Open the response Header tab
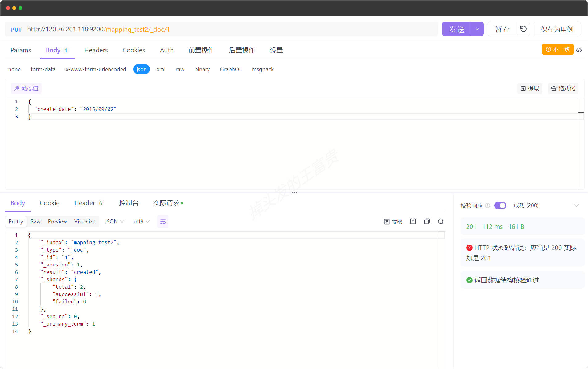The image size is (588, 369). 89,203
